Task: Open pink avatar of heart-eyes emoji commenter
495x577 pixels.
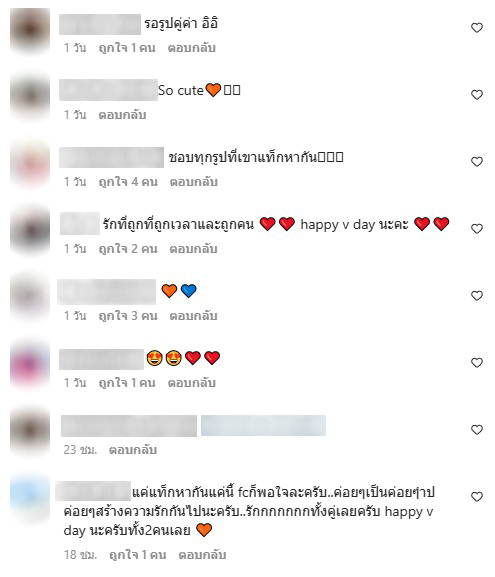Action: (x=30, y=364)
